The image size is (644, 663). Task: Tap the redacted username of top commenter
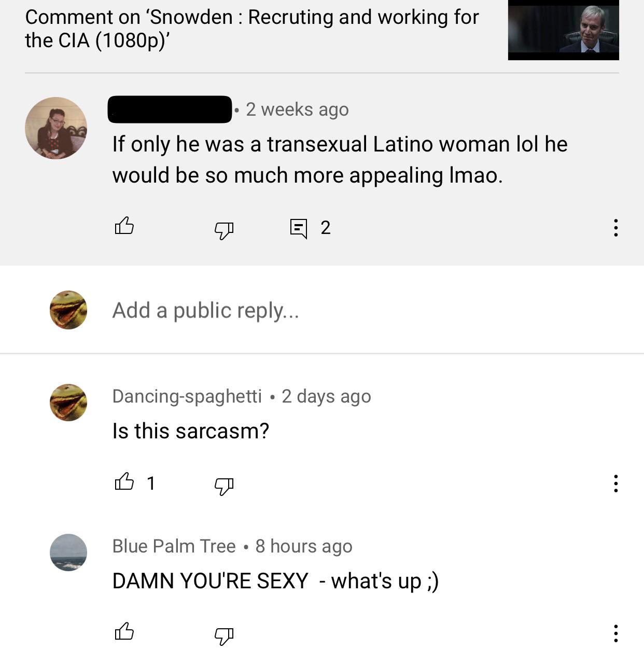(170, 109)
